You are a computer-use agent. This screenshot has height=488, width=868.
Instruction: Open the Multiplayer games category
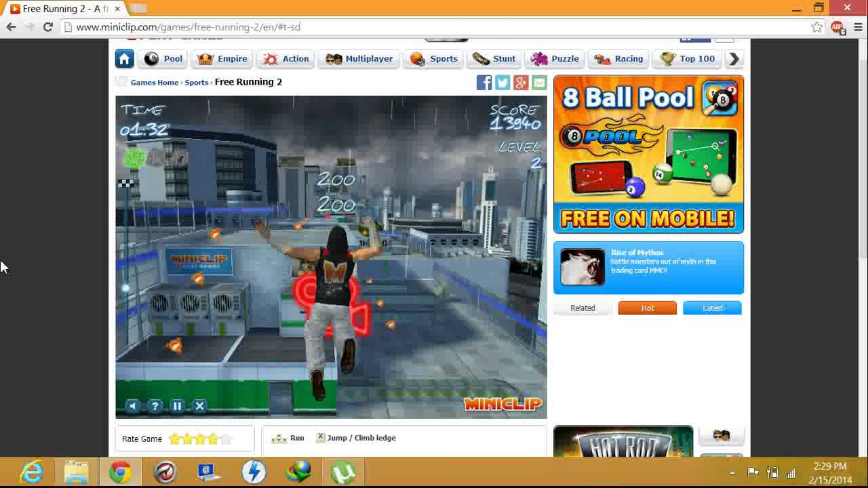pos(359,59)
